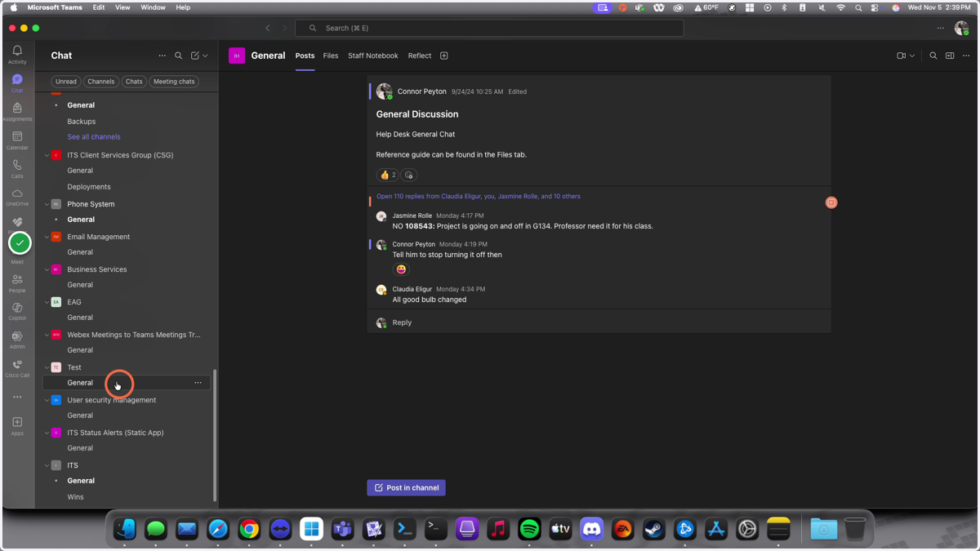Viewport: 980px width, 551px height.
Task: Click the thumbs-up reaction on the post
Action: (x=388, y=175)
